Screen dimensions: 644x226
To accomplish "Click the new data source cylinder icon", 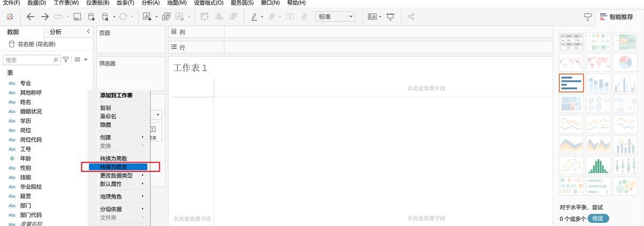I will (x=91, y=17).
